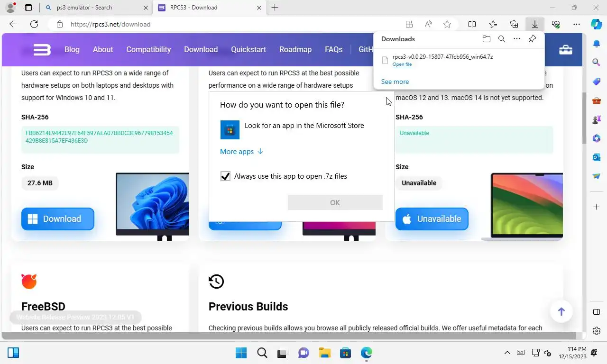
Task: Click the Windows Download button
Action: (x=58, y=219)
